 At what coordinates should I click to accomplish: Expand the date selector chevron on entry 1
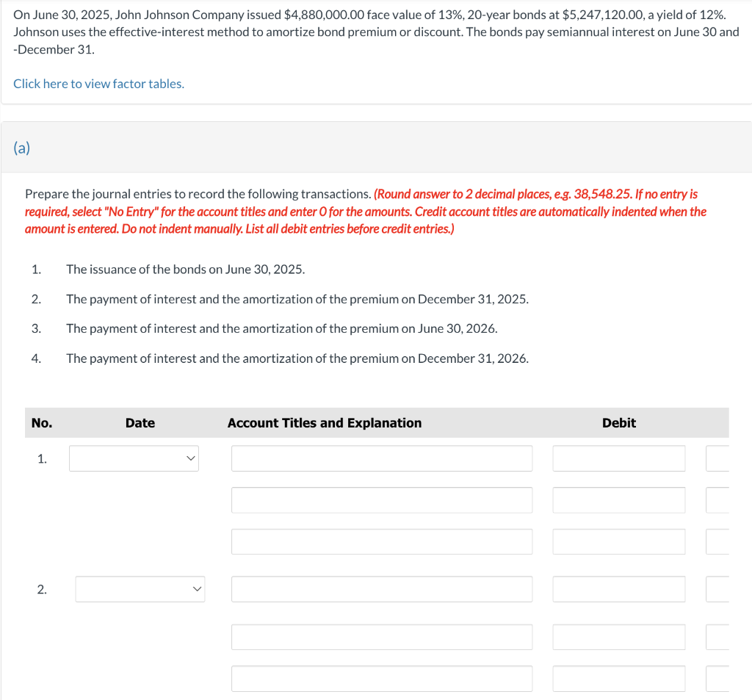click(192, 458)
